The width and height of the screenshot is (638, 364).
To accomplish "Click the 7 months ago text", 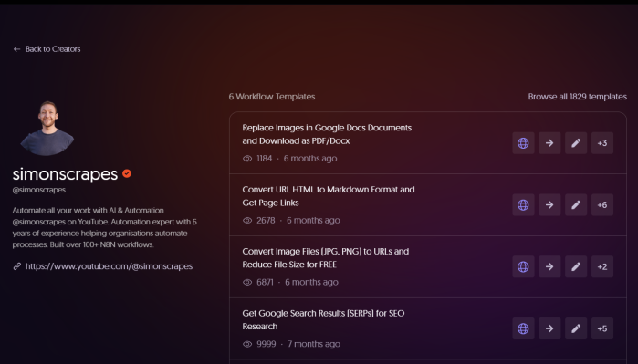I will (x=314, y=344).
